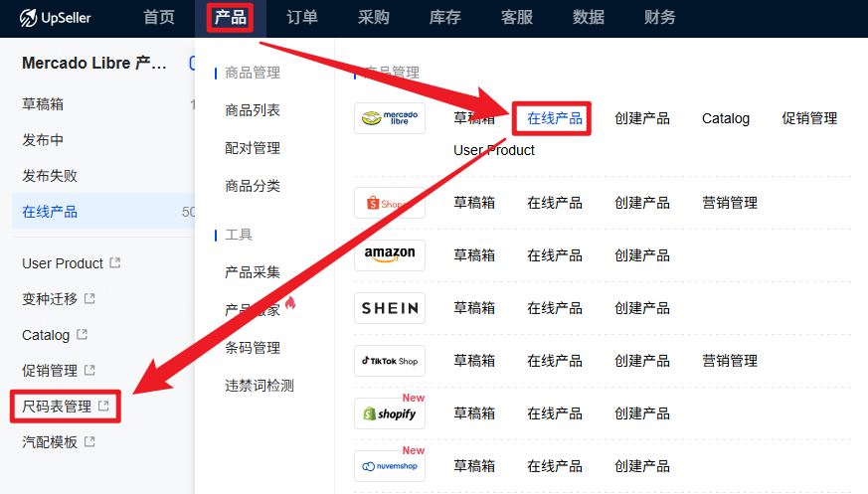This screenshot has width=868, height=494.
Task: Open 汽配模板 in left sidebar
Action: pos(50,442)
